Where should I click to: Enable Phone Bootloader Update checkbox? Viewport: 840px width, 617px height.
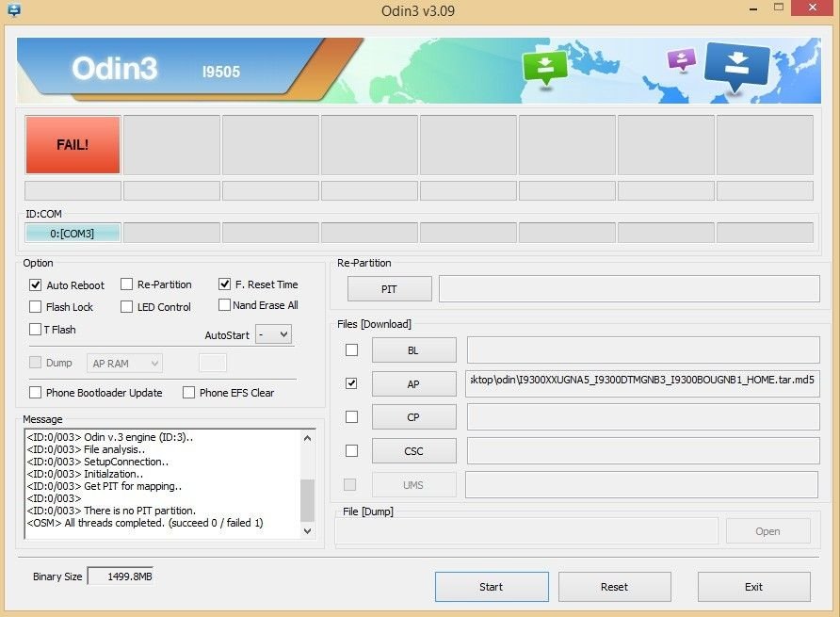[x=36, y=393]
